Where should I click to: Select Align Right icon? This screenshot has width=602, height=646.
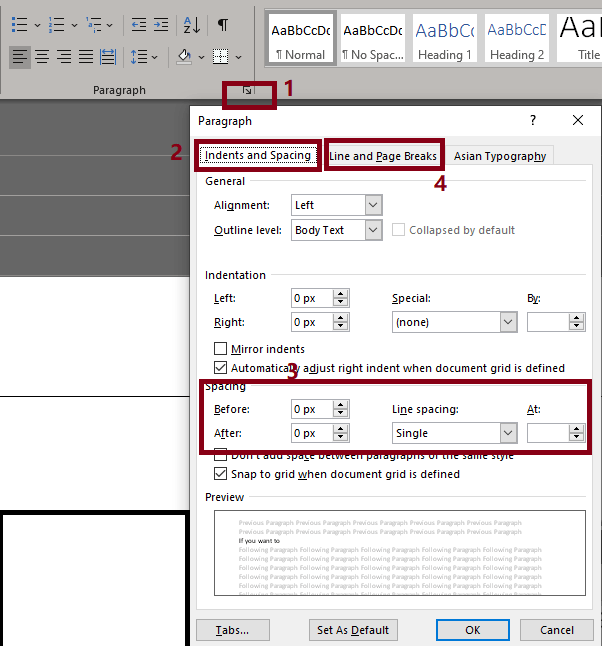(x=64, y=56)
